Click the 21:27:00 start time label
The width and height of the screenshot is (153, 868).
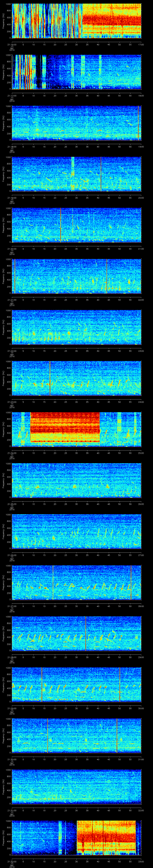[12, 606]
